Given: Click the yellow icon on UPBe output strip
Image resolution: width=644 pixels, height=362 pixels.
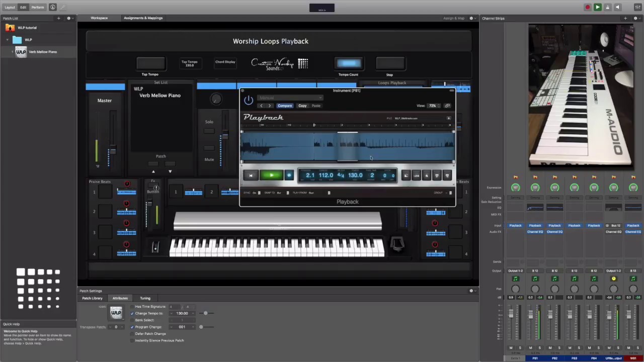Looking at the screenshot, I should [x=613, y=279].
